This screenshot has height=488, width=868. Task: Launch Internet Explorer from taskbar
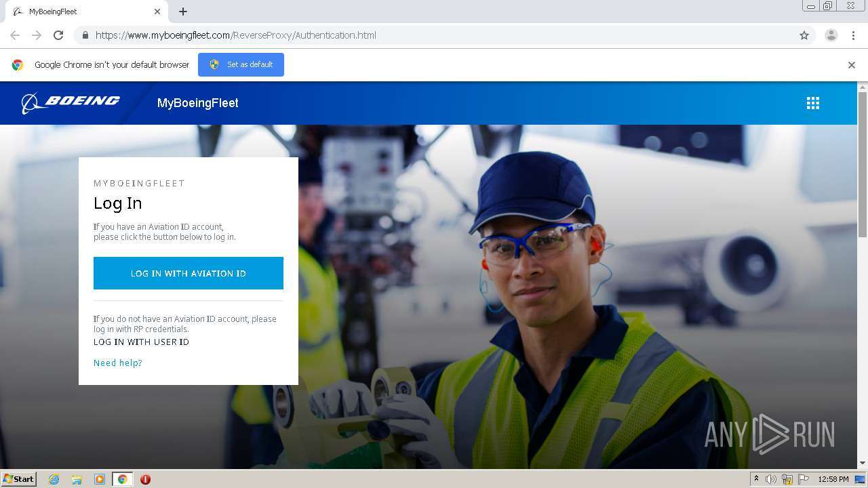pyautogui.click(x=54, y=479)
